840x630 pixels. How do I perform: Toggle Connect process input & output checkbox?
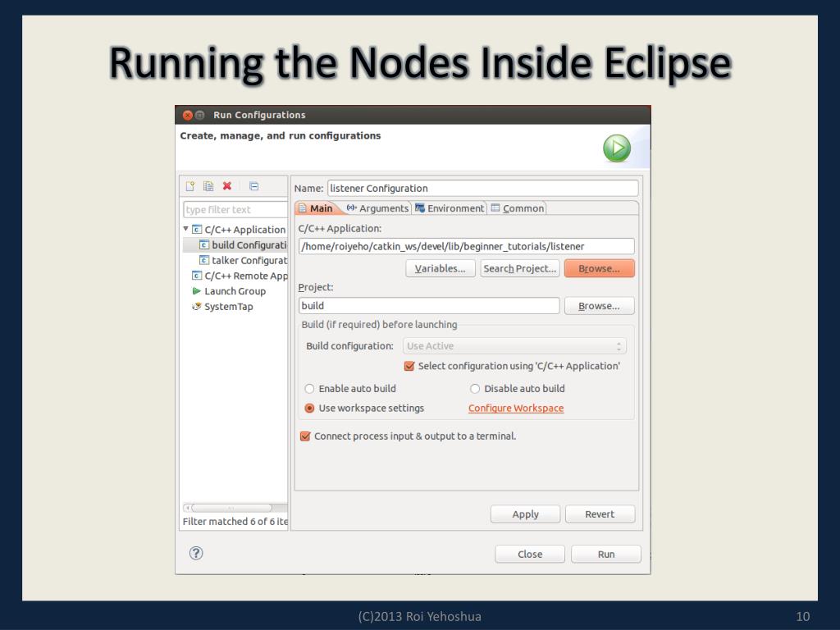(x=305, y=436)
